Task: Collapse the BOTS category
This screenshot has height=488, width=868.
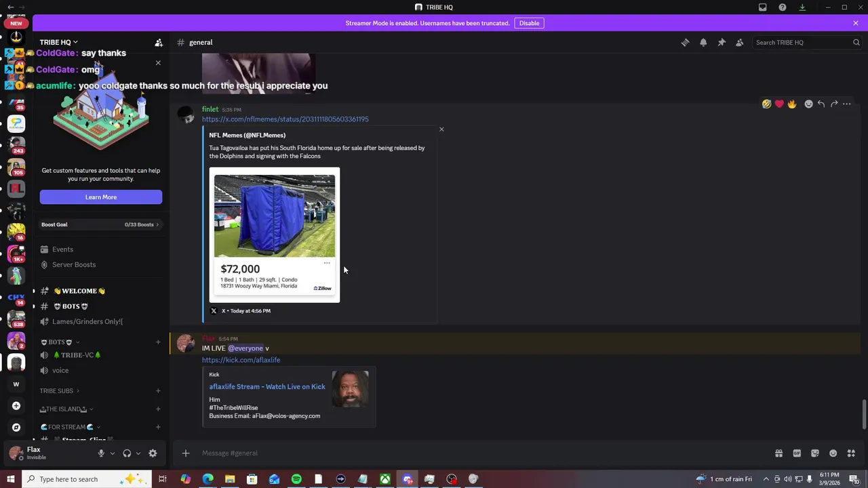Action: 60,342
